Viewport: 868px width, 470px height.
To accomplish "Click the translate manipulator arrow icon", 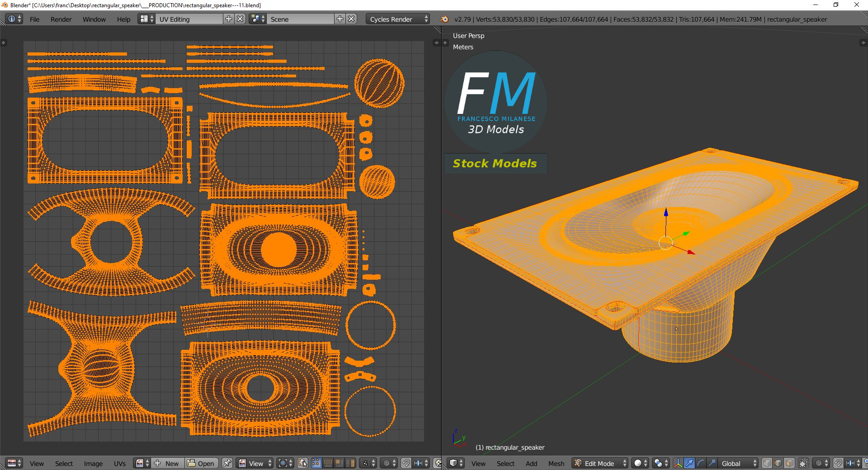I will coord(689,463).
